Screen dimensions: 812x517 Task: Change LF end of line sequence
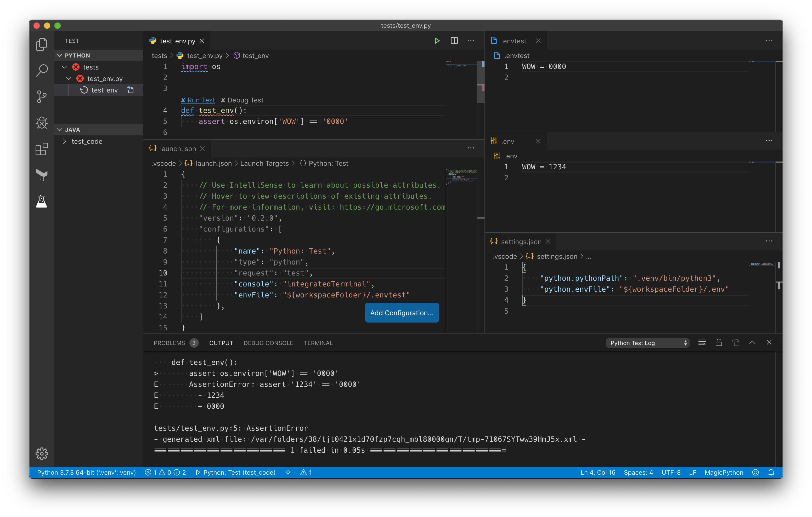[692, 473]
